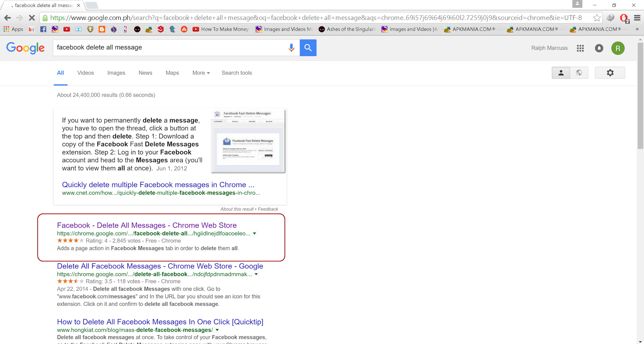Click the Ralph Marcuss account name
644x344 pixels.
click(x=549, y=48)
